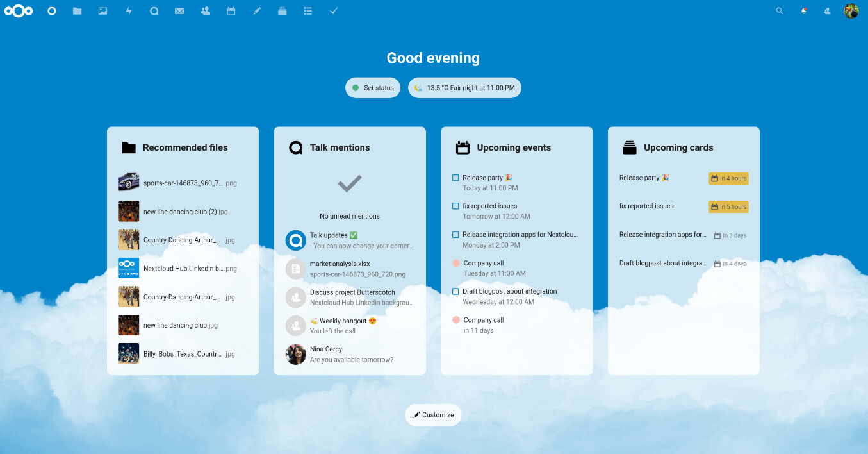This screenshot has height=454, width=868.
Task: Open the sports-car image thumbnail in Recommended files
Action: coord(128,183)
